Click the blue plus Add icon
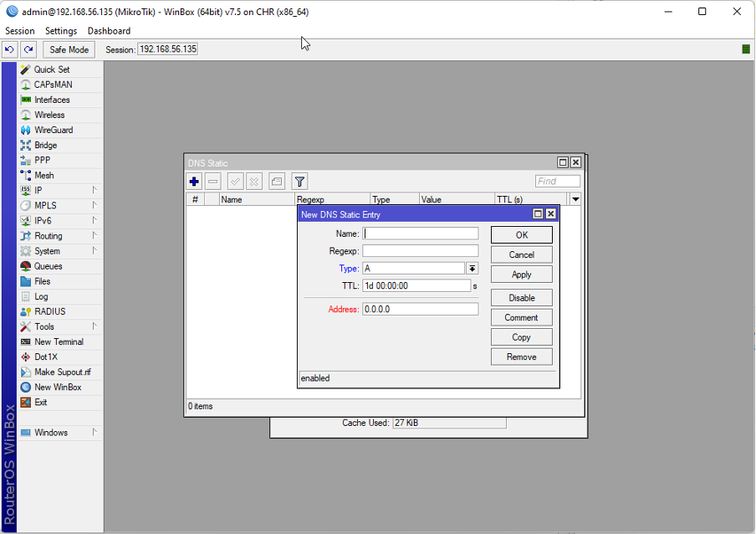756x534 pixels. tap(194, 181)
